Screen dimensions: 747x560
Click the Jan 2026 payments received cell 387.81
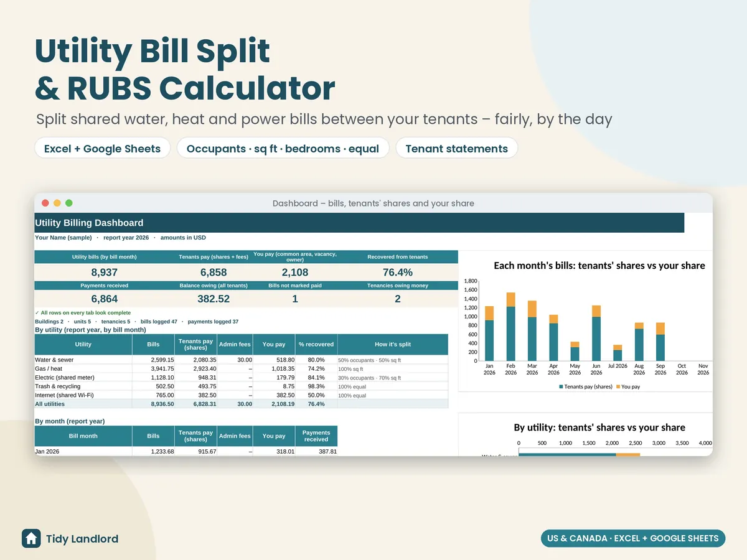click(x=317, y=452)
